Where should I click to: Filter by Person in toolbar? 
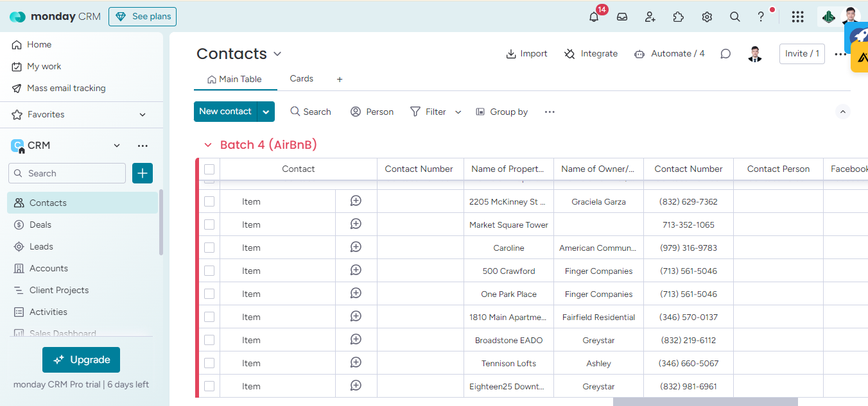372,112
